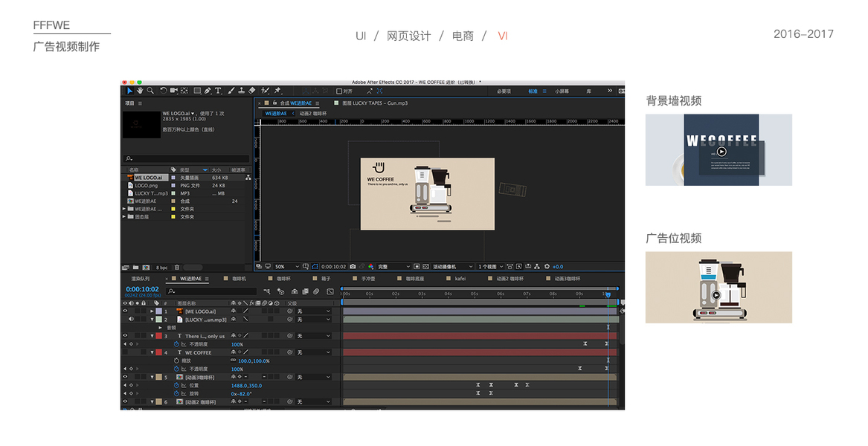Toggle the snapping 对齐 checkbox
Image resolution: width=868 pixels, height=446 pixels.
(339, 91)
